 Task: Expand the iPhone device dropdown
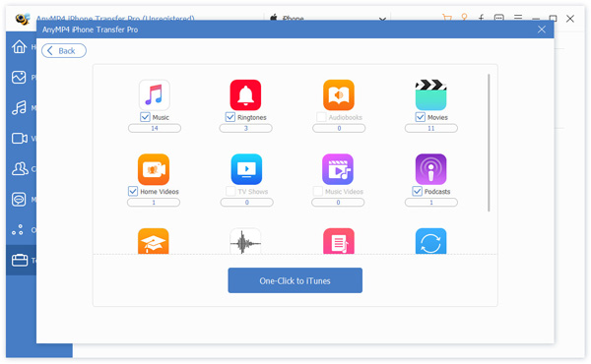point(382,19)
